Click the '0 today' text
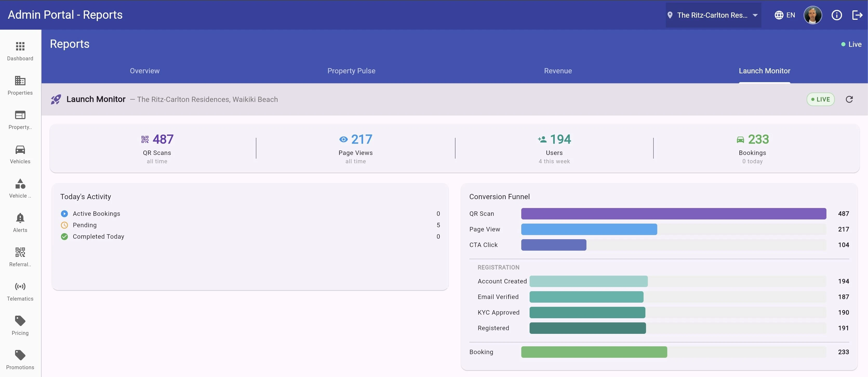The height and width of the screenshot is (377, 868). coord(752,161)
